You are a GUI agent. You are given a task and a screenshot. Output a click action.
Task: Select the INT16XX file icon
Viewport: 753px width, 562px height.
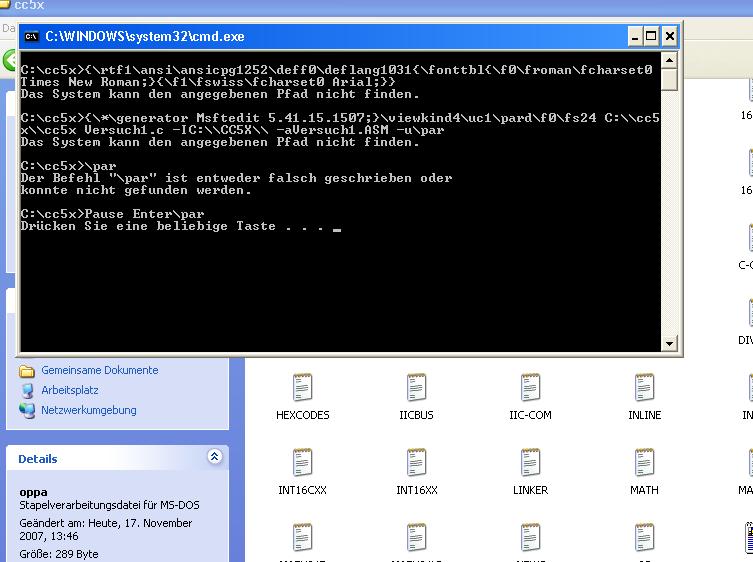click(x=416, y=463)
